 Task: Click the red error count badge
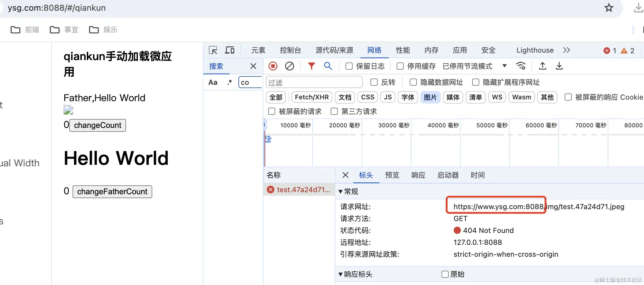pos(610,51)
